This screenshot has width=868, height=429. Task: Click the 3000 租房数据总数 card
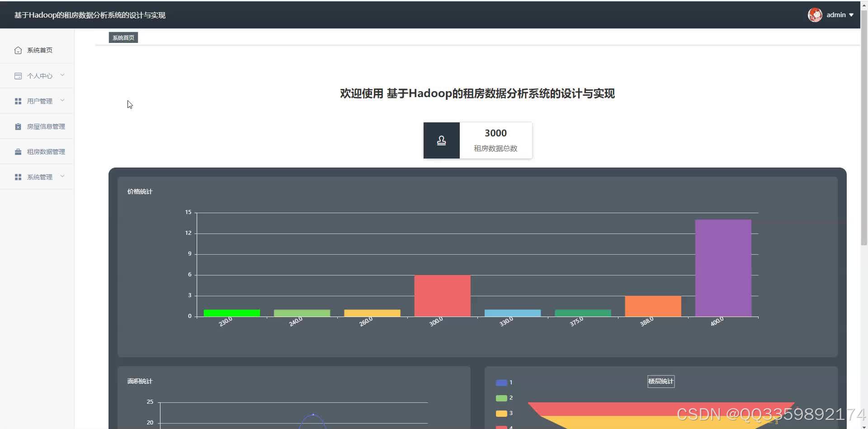pyautogui.click(x=477, y=140)
